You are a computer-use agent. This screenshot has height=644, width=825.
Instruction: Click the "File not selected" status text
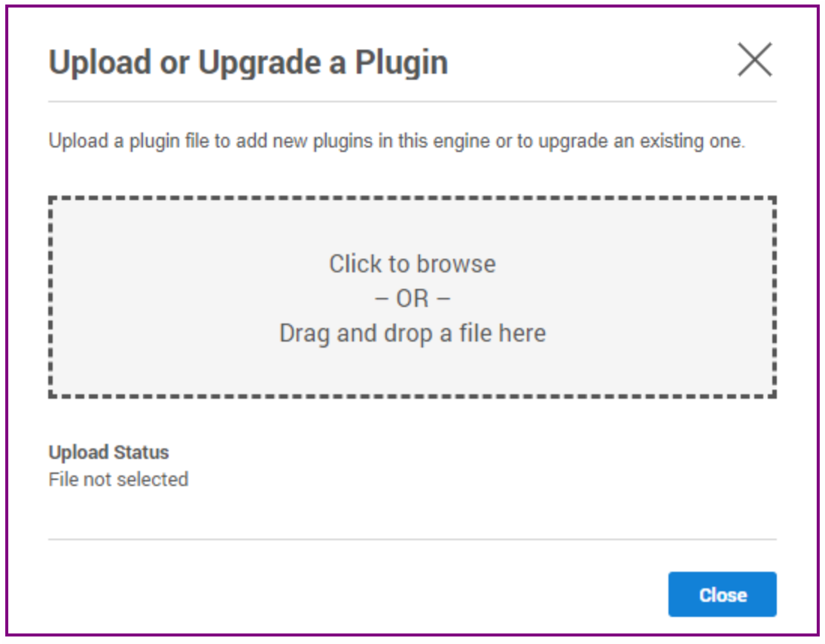(x=118, y=479)
